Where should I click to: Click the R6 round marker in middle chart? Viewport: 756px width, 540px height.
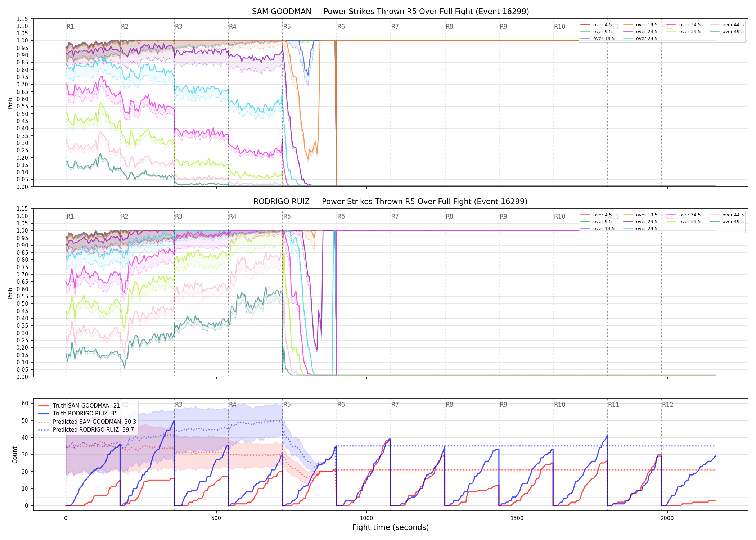pos(341,216)
